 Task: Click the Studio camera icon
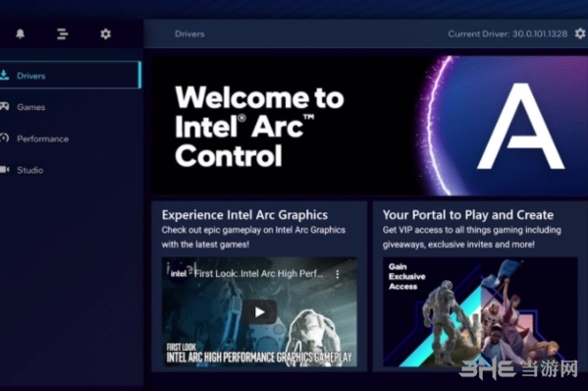[x=5, y=169]
